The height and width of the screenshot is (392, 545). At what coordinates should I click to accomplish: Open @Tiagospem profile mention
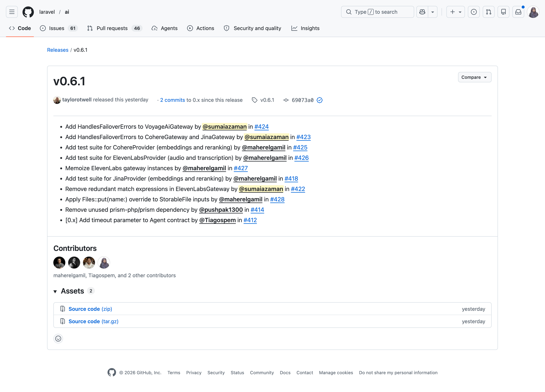[217, 220]
